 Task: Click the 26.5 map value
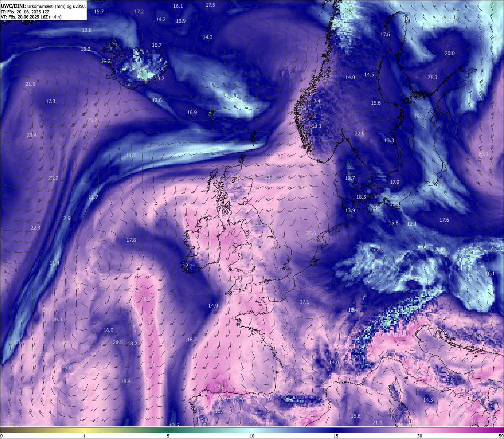pos(118,343)
